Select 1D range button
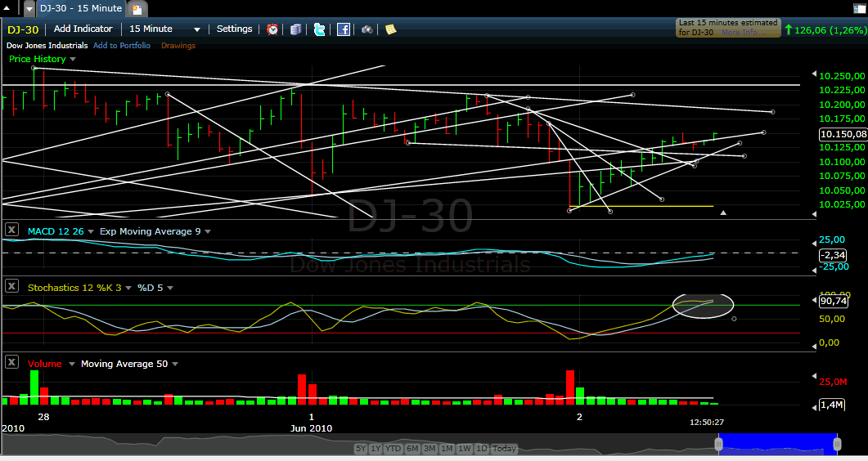 point(482,449)
